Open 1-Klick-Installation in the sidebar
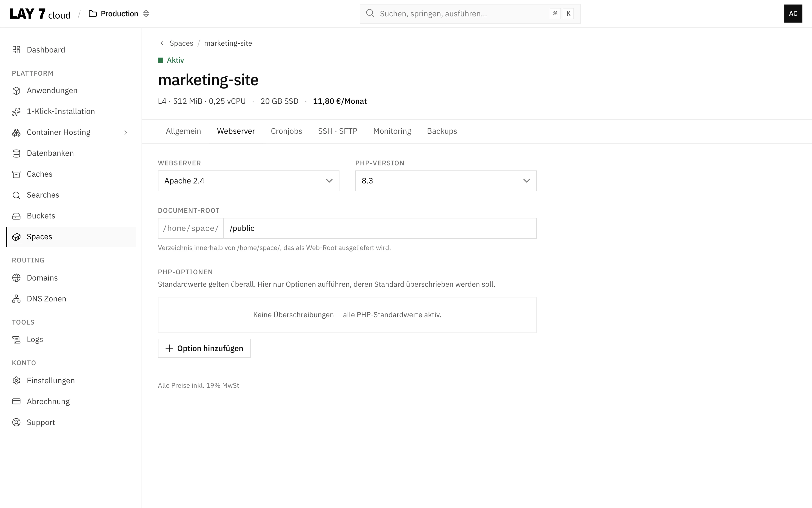The height and width of the screenshot is (508, 812). [71, 111]
